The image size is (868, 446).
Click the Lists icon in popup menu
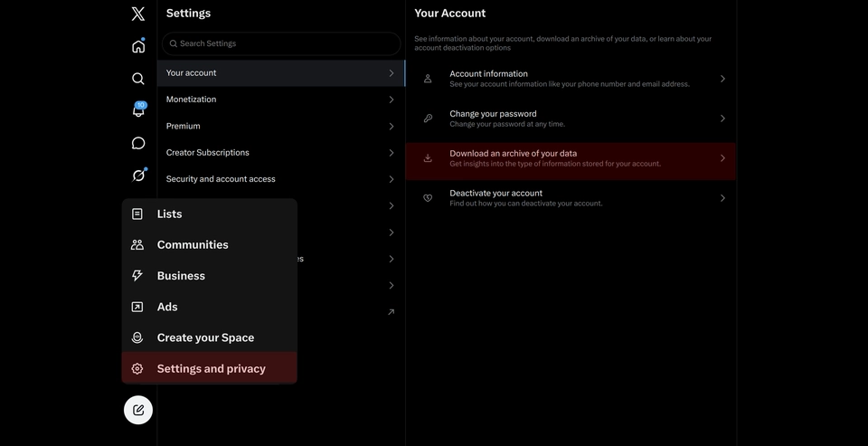137,214
